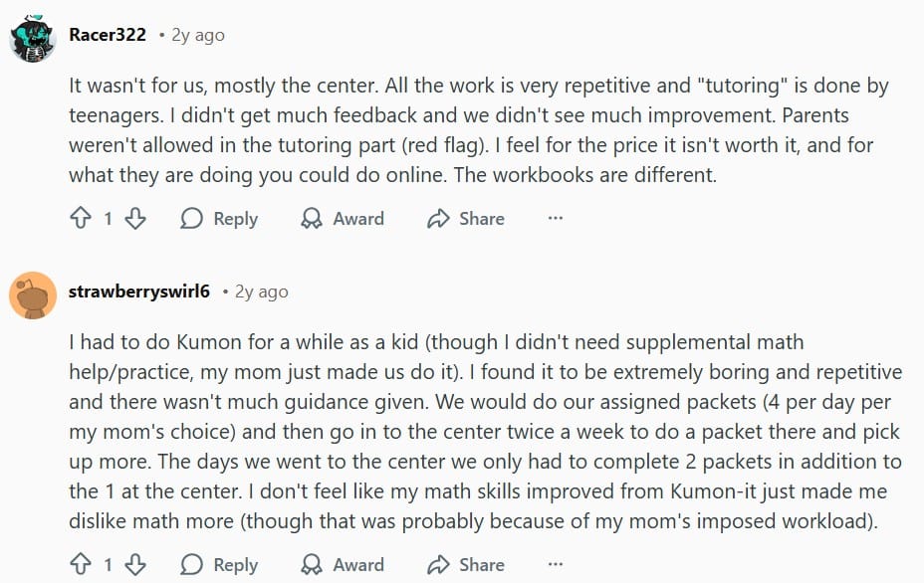
Task: Click the award ribbon icon under strawberryswirl6's comment
Action: pyautogui.click(x=312, y=565)
